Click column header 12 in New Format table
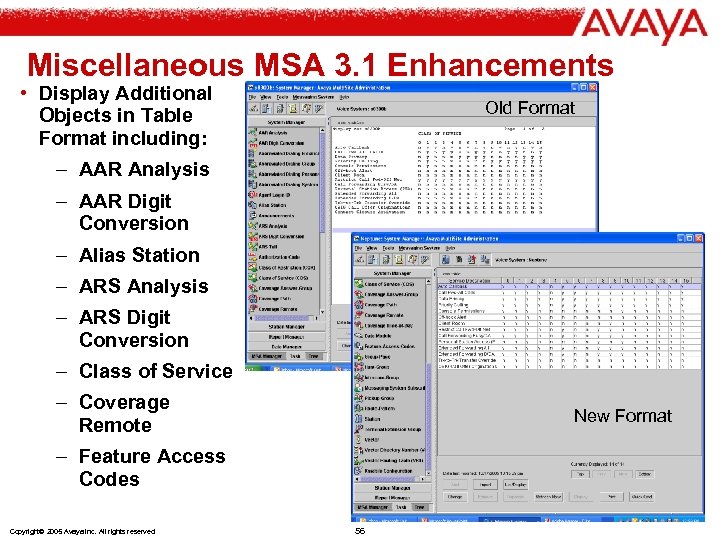Screen dimensions: 720x540 click(650, 280)
